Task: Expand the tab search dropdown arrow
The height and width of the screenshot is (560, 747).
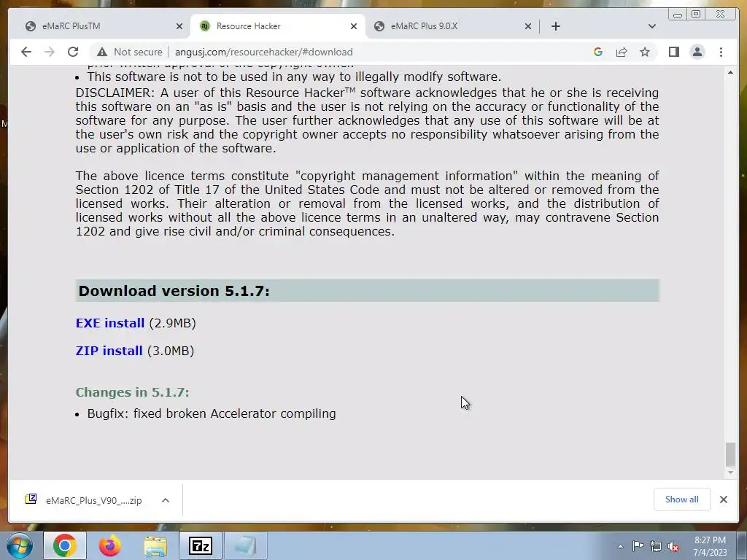Action: [652, 26]
